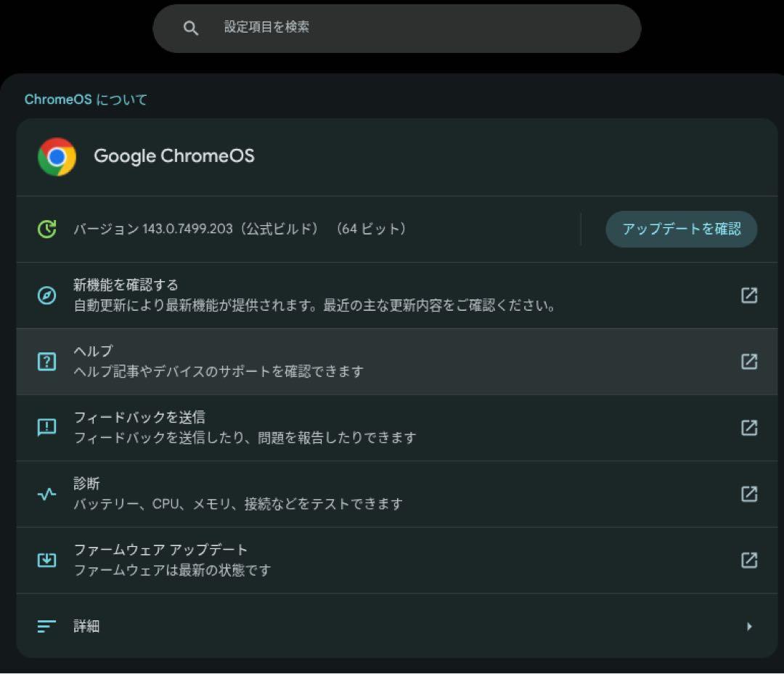The height and width of the screenshot is (674, 784).
Task: Click the question mark help icon
Action: point(46,361)
